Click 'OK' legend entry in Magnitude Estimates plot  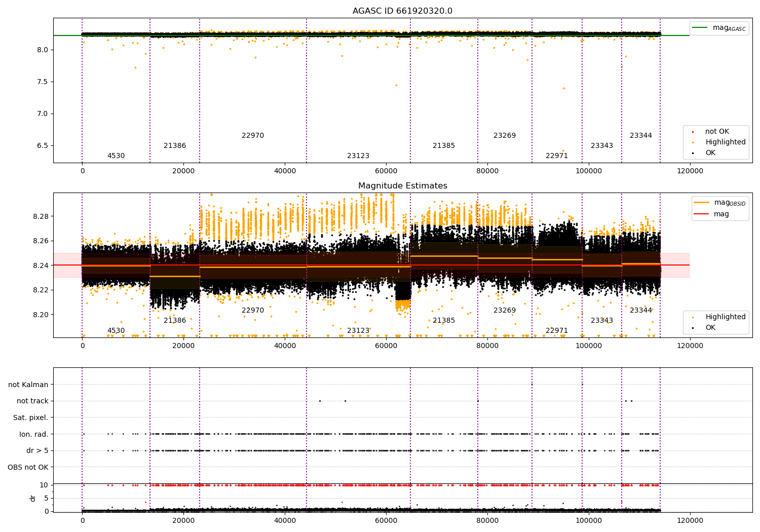pyautogui.click(x=710, y=328)
